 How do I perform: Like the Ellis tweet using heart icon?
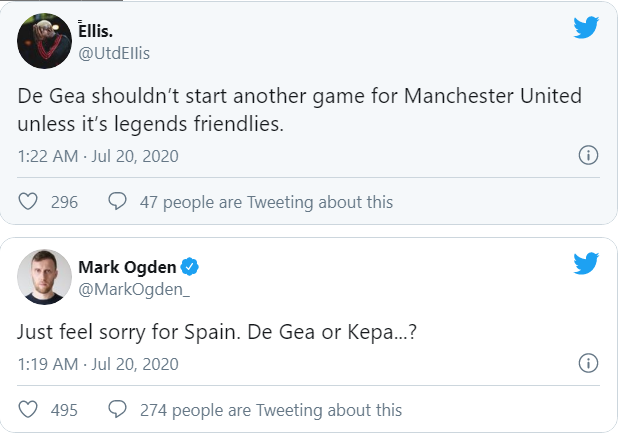point(29,202)
